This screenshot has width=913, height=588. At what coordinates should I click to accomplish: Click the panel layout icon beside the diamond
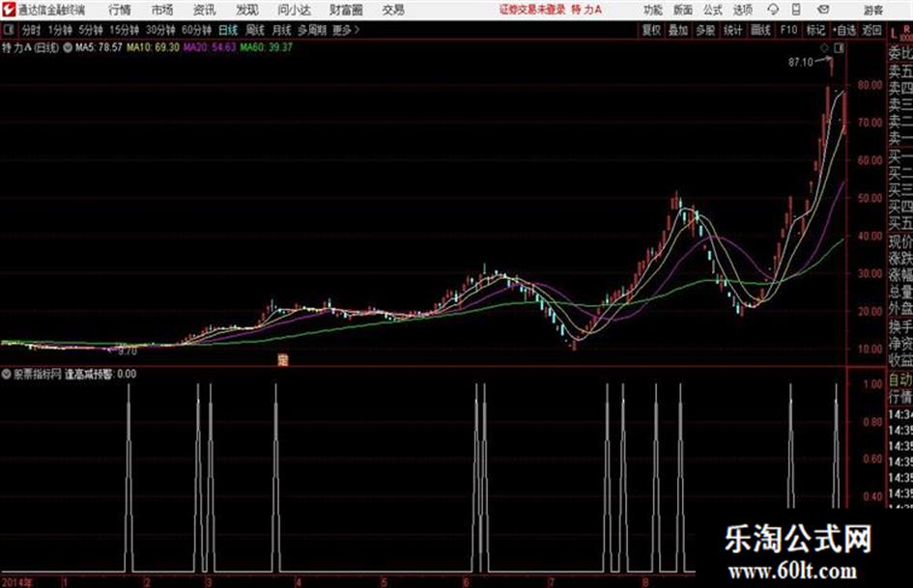pos(839,48)
